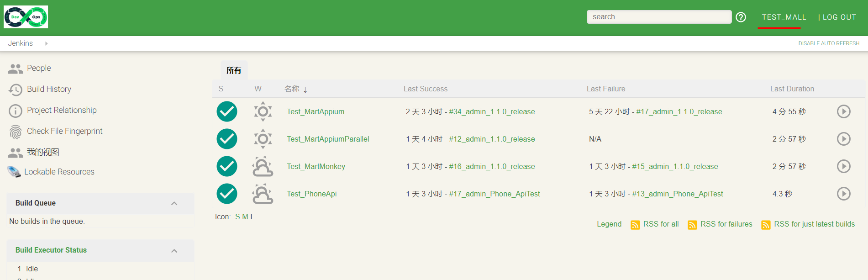Sort jobs by Last Success column
Screen dimensions: 868x280
(425, 89)
